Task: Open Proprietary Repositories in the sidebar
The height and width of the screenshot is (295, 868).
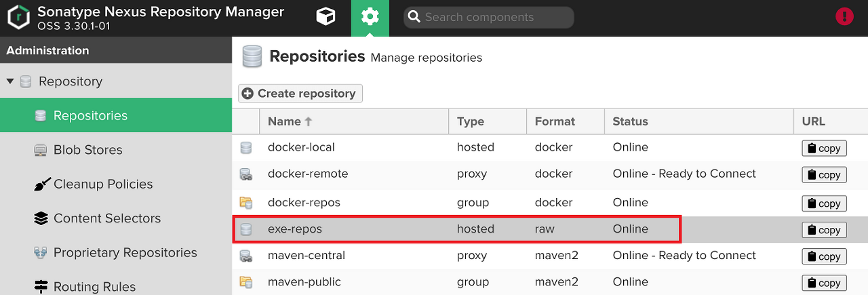Action: click(x=116, y=252)
